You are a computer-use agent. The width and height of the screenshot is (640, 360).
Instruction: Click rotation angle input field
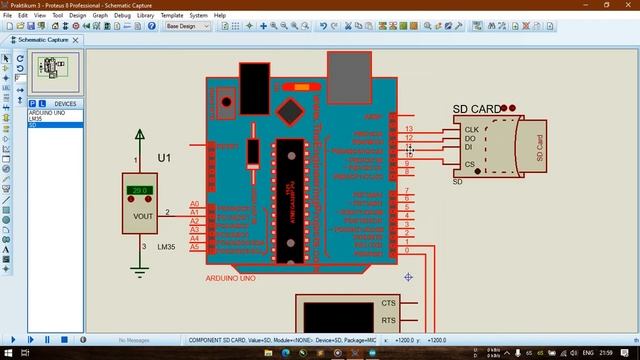point(20,78)
